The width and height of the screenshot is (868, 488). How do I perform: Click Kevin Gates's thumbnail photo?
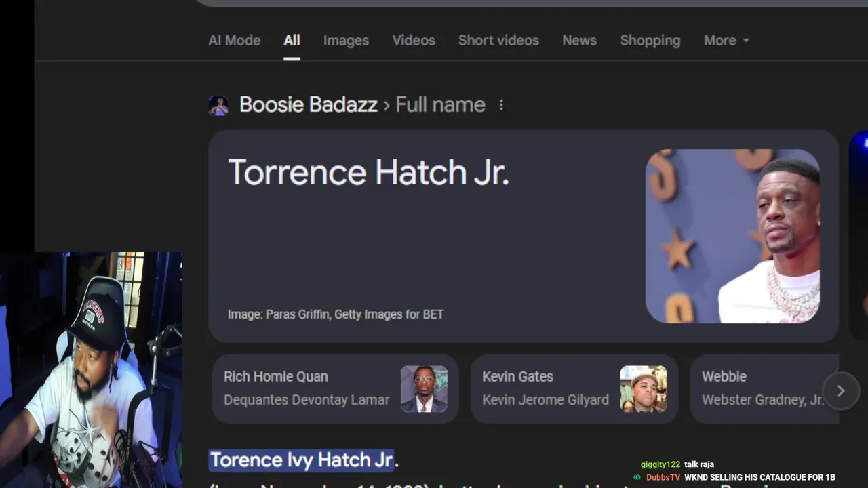click(x=644, y=389)
